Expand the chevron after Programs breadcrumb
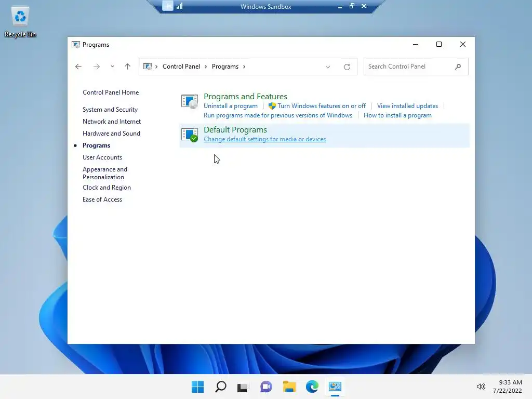 click(244, 66)
